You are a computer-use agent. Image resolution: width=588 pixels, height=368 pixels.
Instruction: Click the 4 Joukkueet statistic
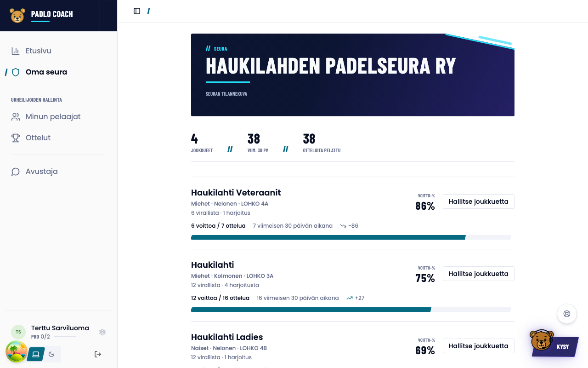pos(202,143)
